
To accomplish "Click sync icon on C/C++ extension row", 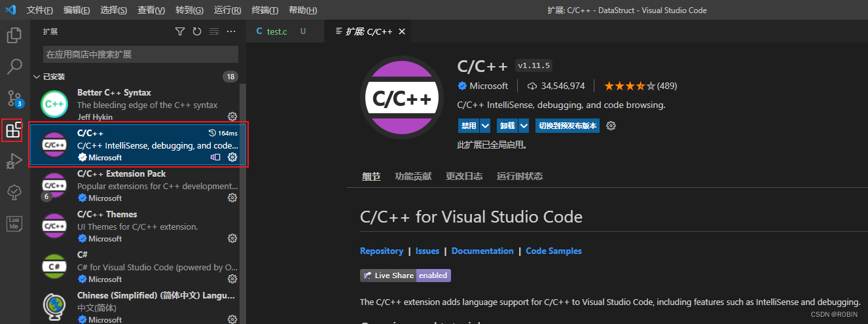I will (215, 157).
